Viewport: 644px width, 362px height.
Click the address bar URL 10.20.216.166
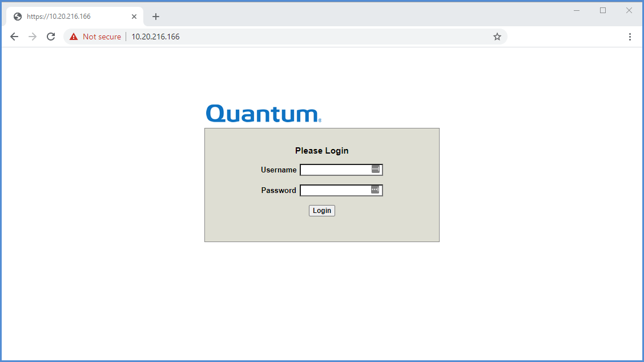[x=155, y=37]
